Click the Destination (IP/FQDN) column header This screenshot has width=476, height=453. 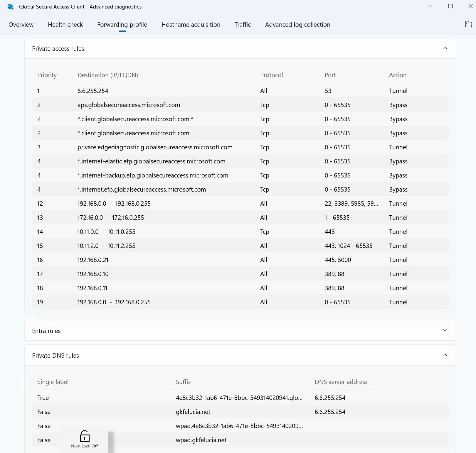tap(108, 75)
